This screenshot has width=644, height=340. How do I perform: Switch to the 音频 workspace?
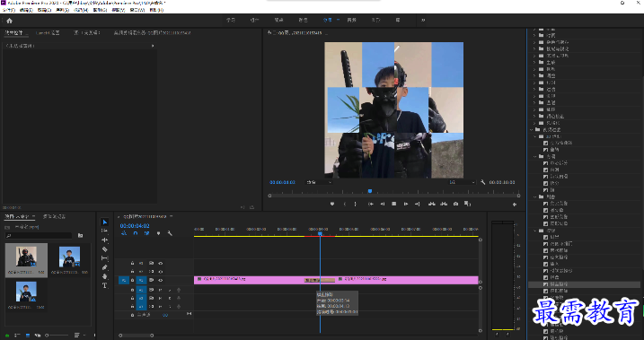(x=351, y=20)
